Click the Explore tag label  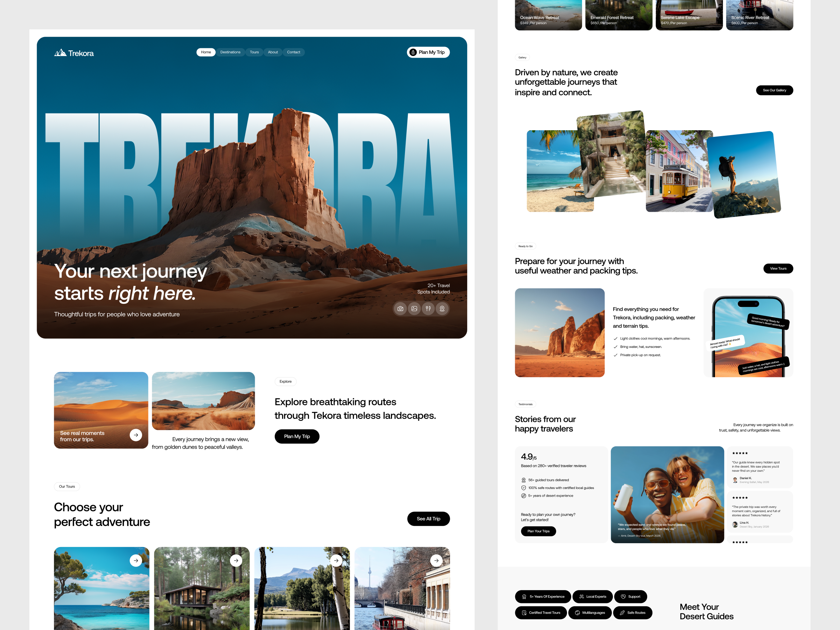(x=286, y=381)
